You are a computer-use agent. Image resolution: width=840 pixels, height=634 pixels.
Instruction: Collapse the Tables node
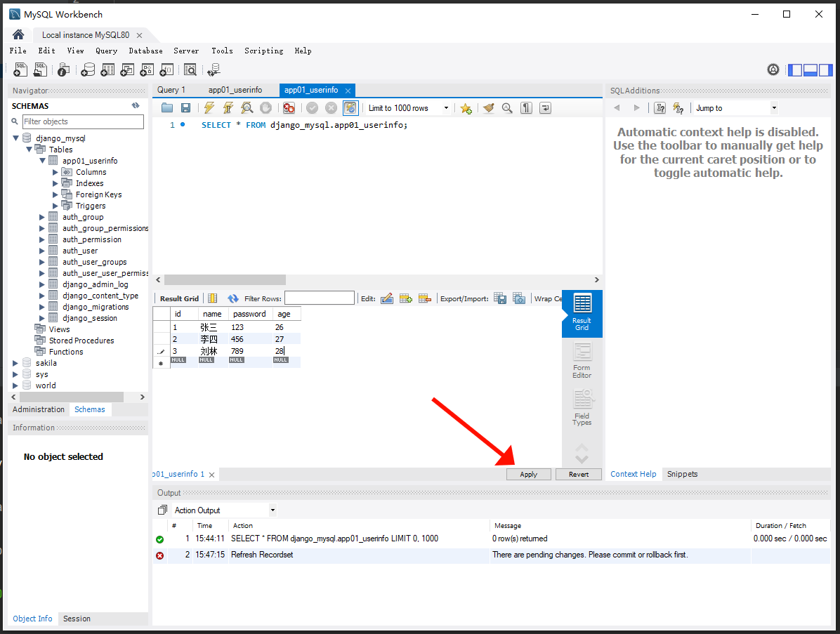click(29, 150)
